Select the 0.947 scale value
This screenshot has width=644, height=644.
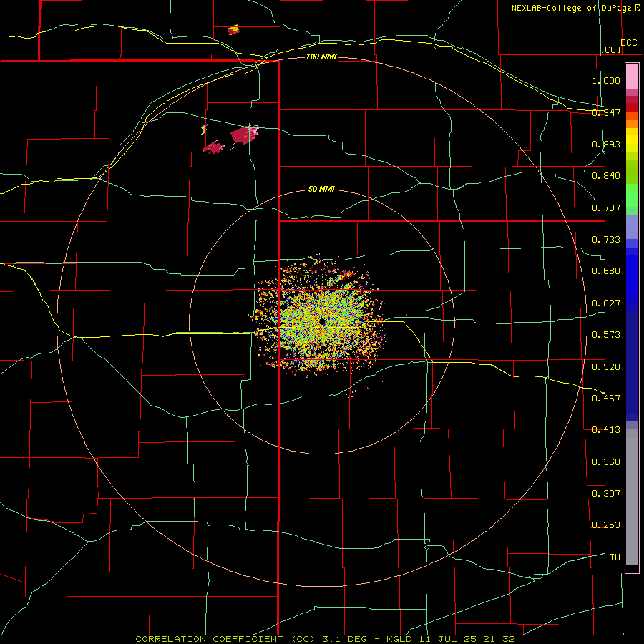click(606, 112)
